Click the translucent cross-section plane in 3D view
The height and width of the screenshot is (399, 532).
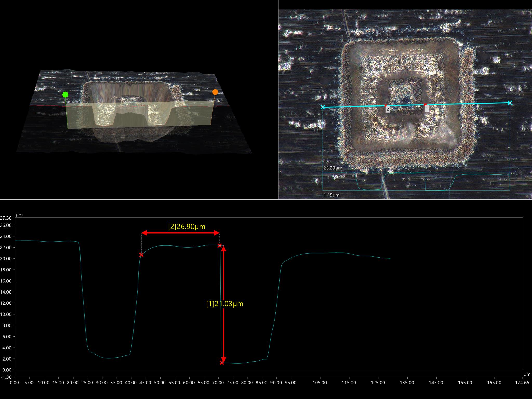(140, 114)
